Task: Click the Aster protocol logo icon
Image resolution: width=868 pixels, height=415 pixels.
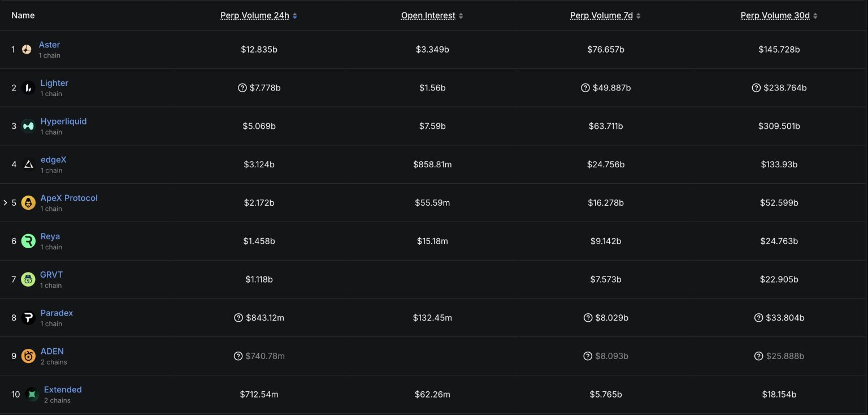Action: [x=27, y=49]
